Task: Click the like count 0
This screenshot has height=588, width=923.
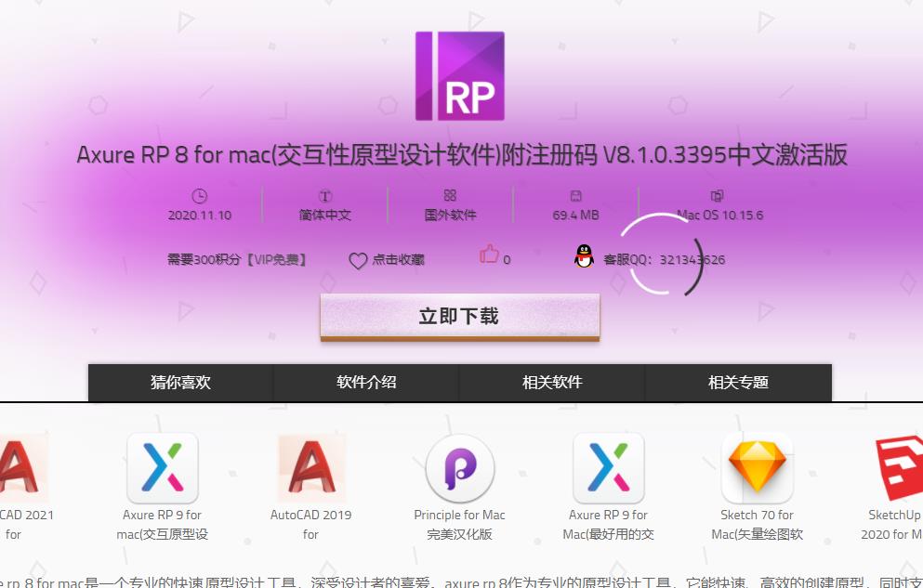Action: tap(507, 260)
